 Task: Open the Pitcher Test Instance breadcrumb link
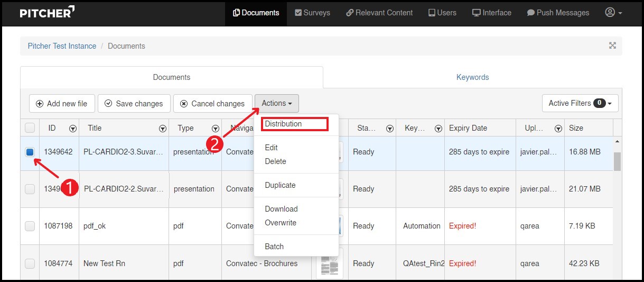[62, 46]
